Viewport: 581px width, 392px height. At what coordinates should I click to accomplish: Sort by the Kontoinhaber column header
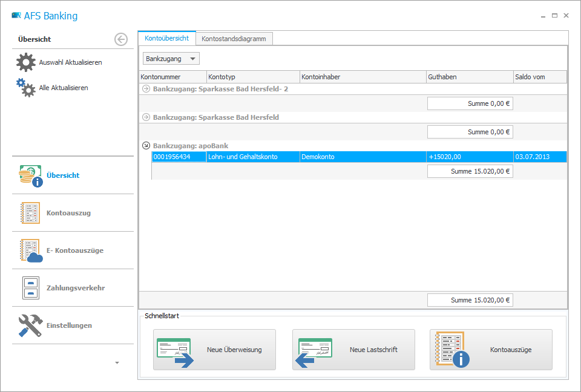pyautogui.click(x=363, y=77)
